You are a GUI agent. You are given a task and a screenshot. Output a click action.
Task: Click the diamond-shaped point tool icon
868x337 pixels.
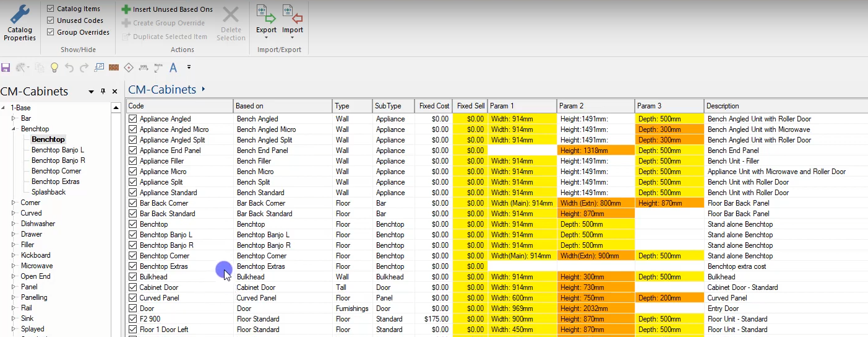point(129,67)
